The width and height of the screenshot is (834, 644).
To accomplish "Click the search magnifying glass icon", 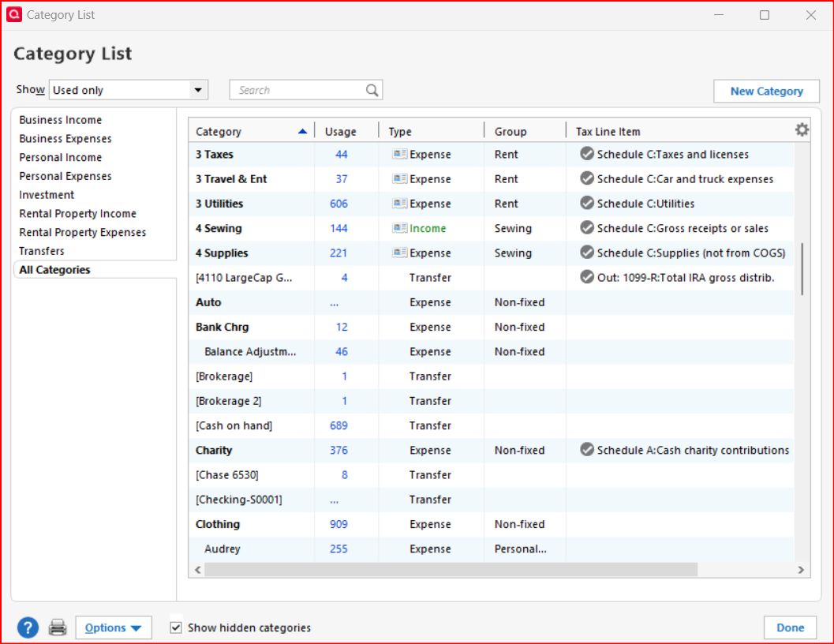I will coord(372,90).
